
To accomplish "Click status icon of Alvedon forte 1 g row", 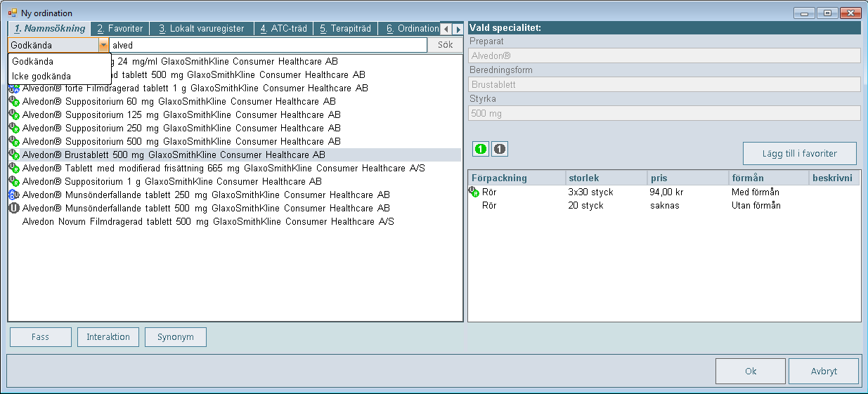I will 13,88.
